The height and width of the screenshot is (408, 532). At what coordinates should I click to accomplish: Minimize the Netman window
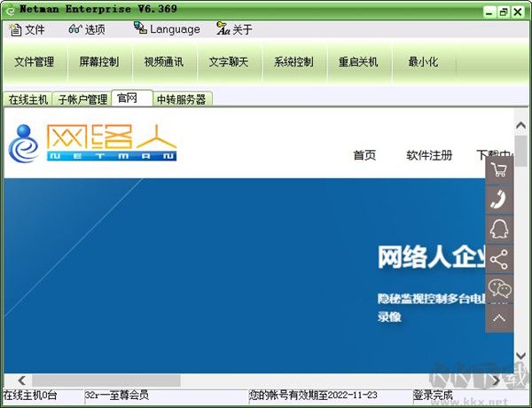(489, 12)
